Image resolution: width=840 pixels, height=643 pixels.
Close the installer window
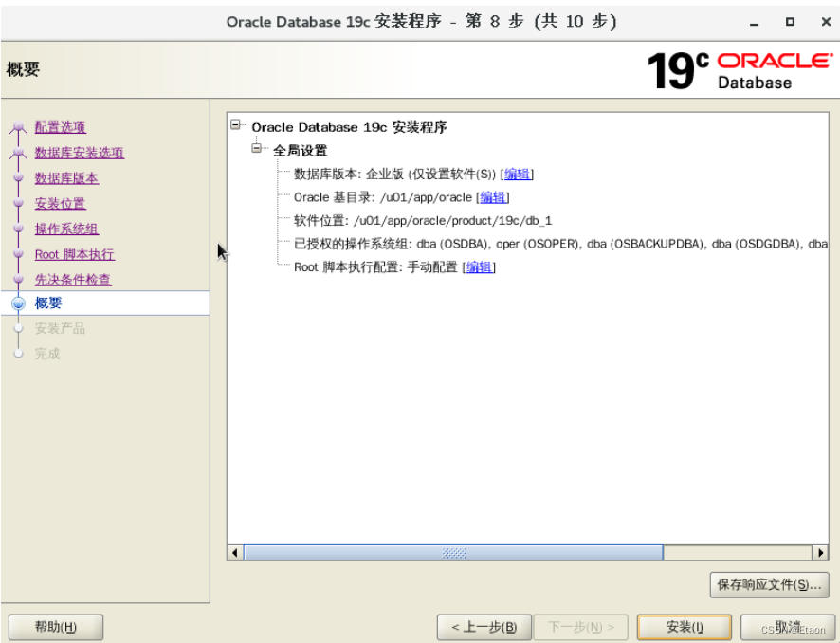(x=826, y=22)
